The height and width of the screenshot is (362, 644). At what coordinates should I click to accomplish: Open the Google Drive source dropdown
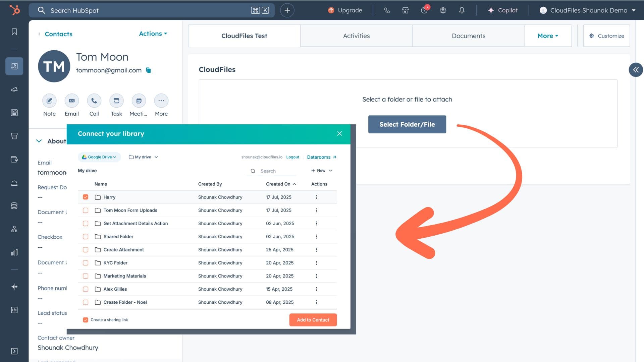point(99,157)
